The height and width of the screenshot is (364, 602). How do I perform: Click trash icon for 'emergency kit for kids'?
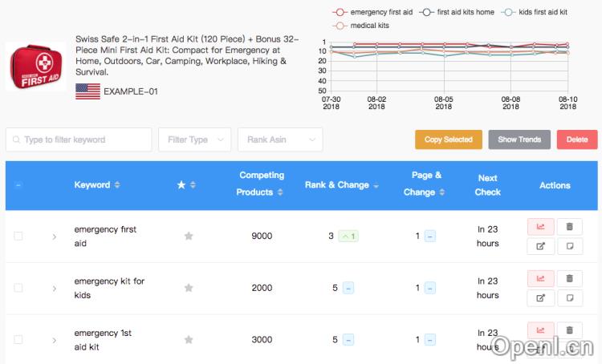click(x=569, y=278)
